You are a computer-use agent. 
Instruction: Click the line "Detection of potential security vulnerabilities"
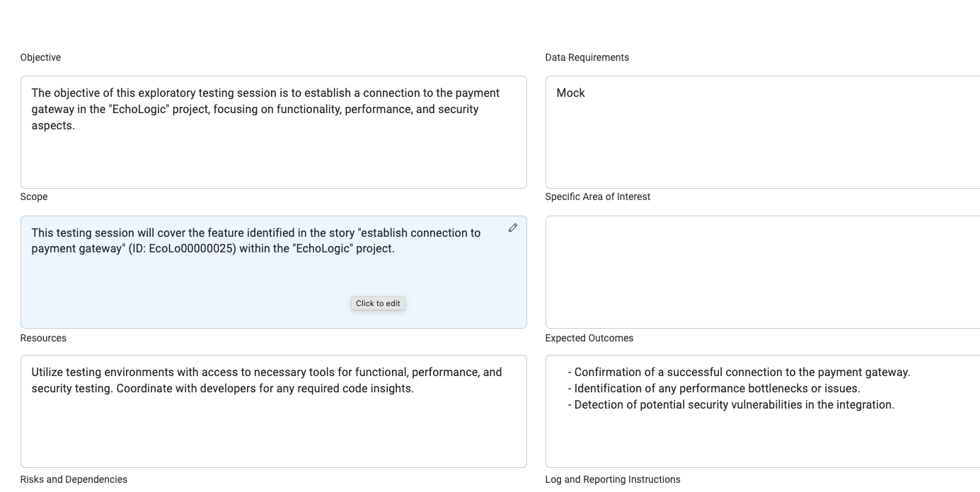(731, 404)
